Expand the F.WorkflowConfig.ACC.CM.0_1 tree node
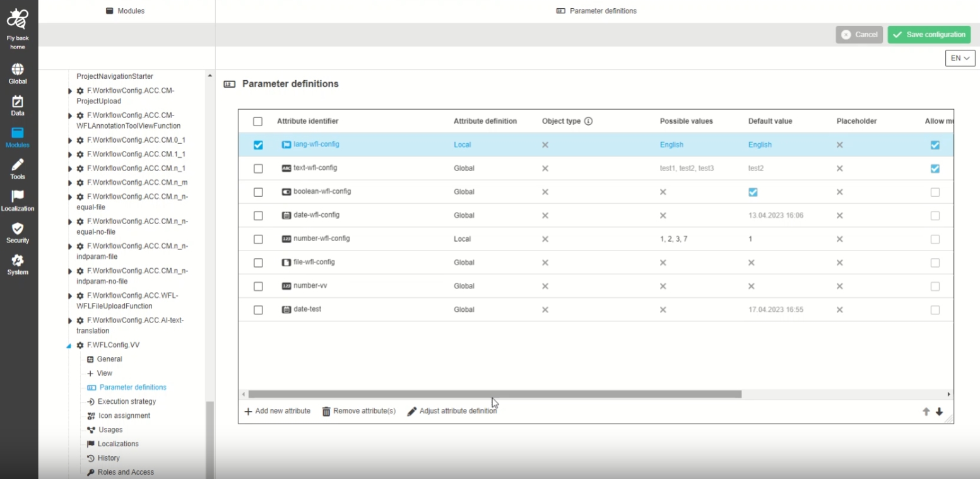980x479 pixels. [x=70, y=140]
